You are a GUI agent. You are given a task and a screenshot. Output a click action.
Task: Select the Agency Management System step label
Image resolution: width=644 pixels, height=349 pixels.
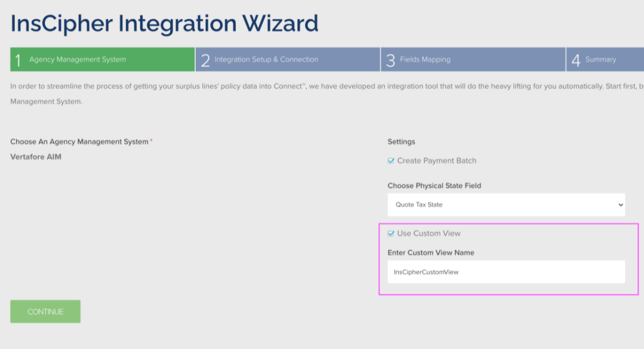pos(78,60)
